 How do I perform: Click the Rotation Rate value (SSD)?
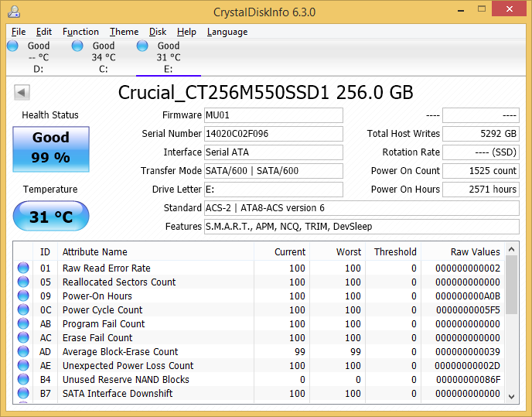481,152
